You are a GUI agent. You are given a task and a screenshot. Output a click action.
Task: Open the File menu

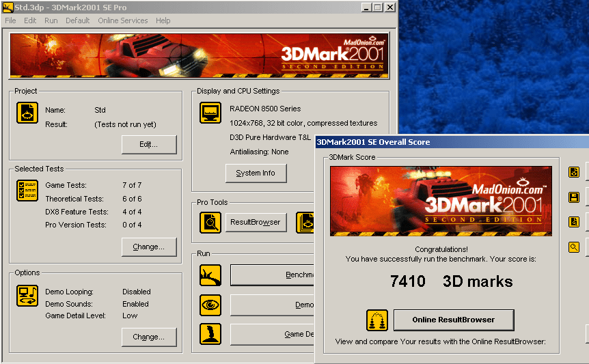(x=10, y=20)
